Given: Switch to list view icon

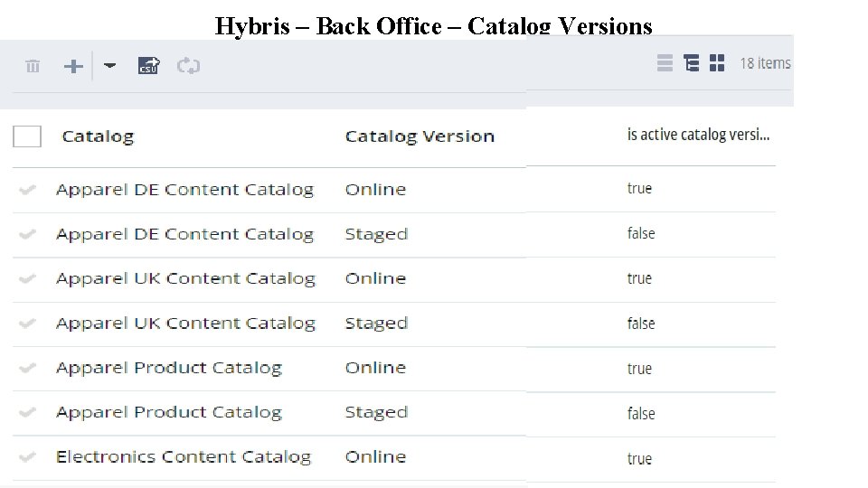Looking at the screenshot, I should [665, 63].
